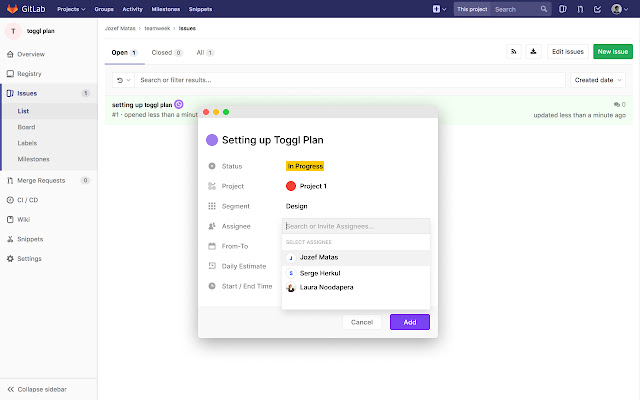Click the In Progress status badge

coord(305,166)
